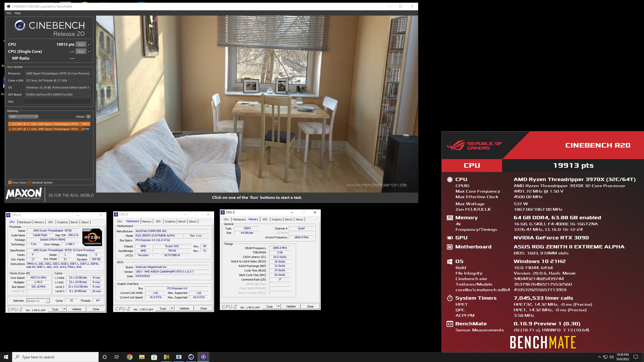Switch to CPU-Z icon on taskbar
This screenshot has height=362, width=644.
(x=203, y=357)
